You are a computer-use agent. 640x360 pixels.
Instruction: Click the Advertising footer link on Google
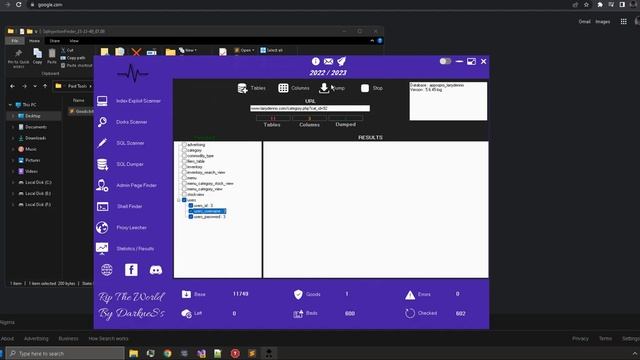coord(36,339)
